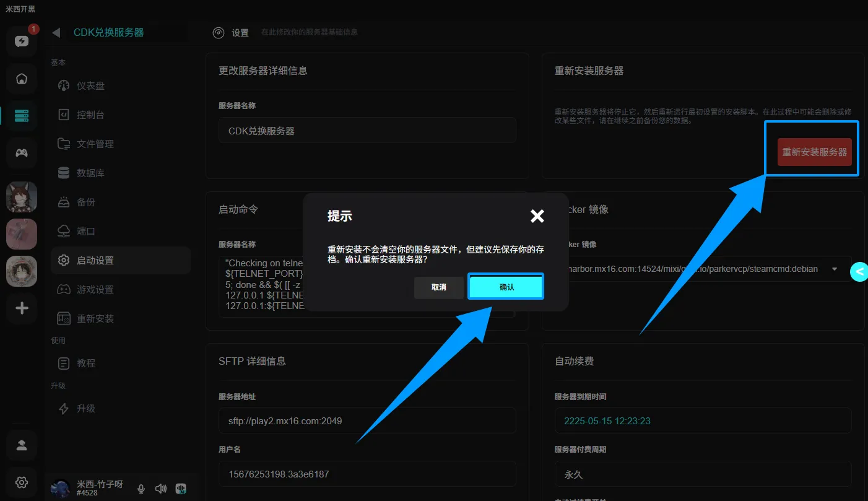Viewport: 868px width, 501px height.
Task: Select 启动设置 startup settings item
Action: coord(121,260)
